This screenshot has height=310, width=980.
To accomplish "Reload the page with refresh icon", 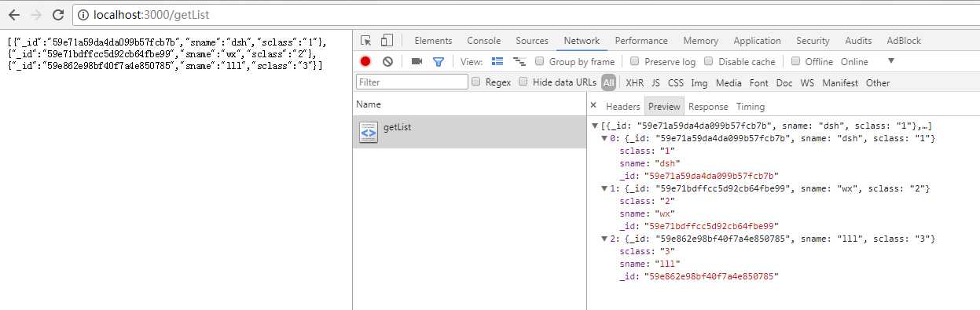I will tap(58, 14).
